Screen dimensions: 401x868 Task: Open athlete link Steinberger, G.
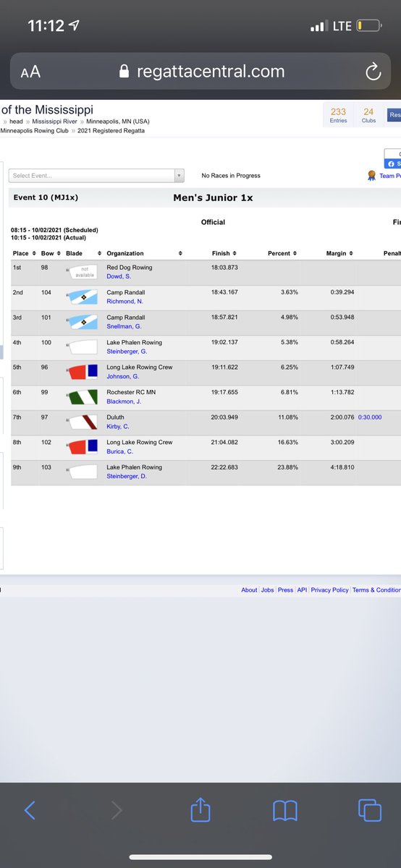127,351
